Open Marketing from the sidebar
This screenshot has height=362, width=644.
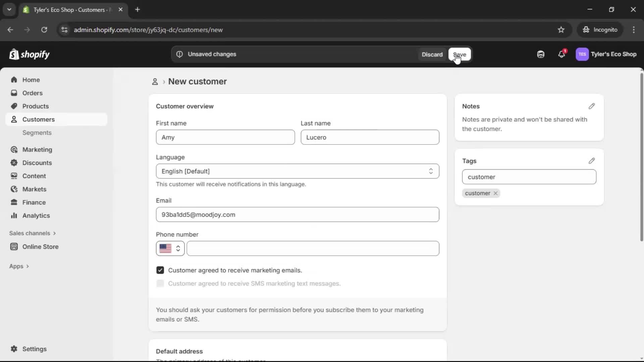point(37,149)
